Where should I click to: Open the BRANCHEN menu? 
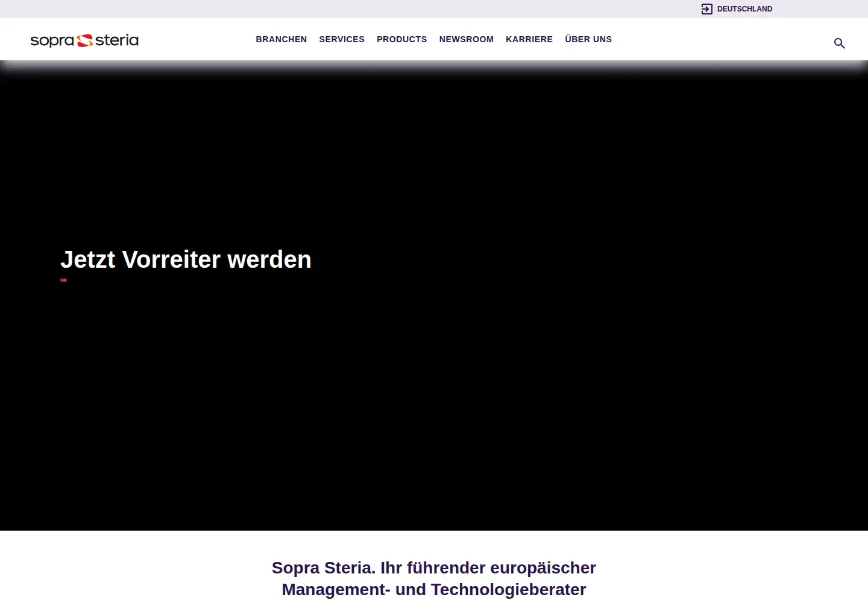tap(281, 39)
